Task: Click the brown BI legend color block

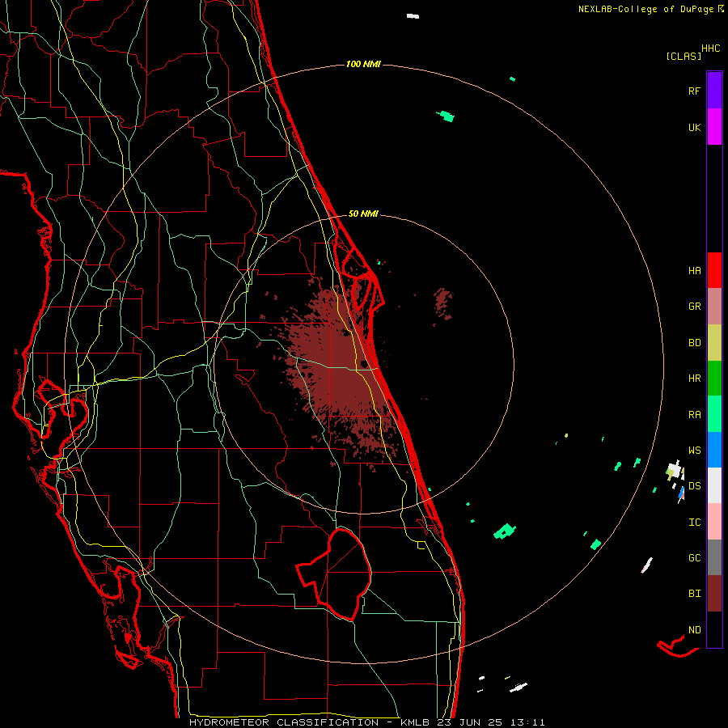Action: tap(714, 594)
